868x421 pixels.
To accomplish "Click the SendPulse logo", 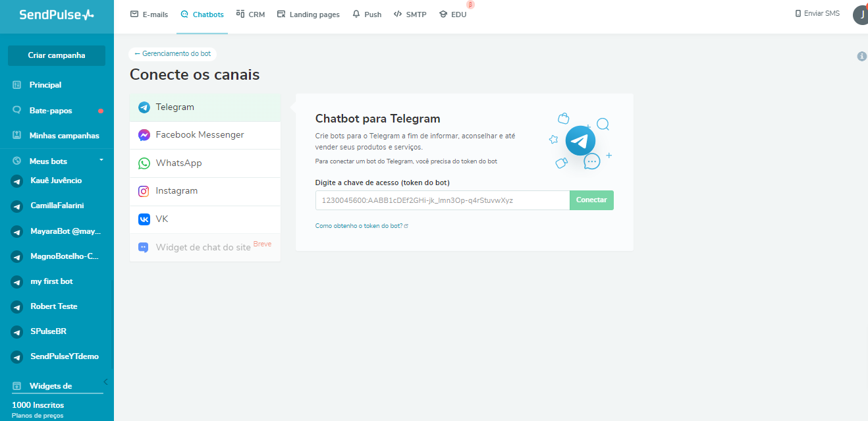I will (57, 14).
